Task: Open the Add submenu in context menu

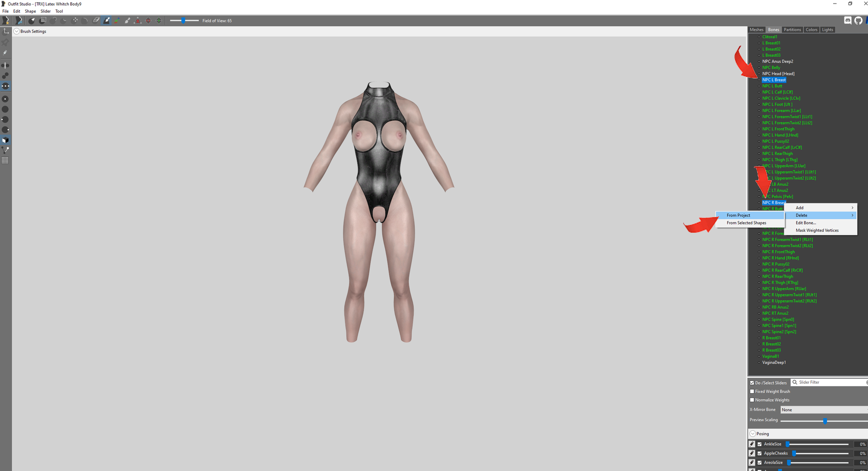Action: coord(821,208)
